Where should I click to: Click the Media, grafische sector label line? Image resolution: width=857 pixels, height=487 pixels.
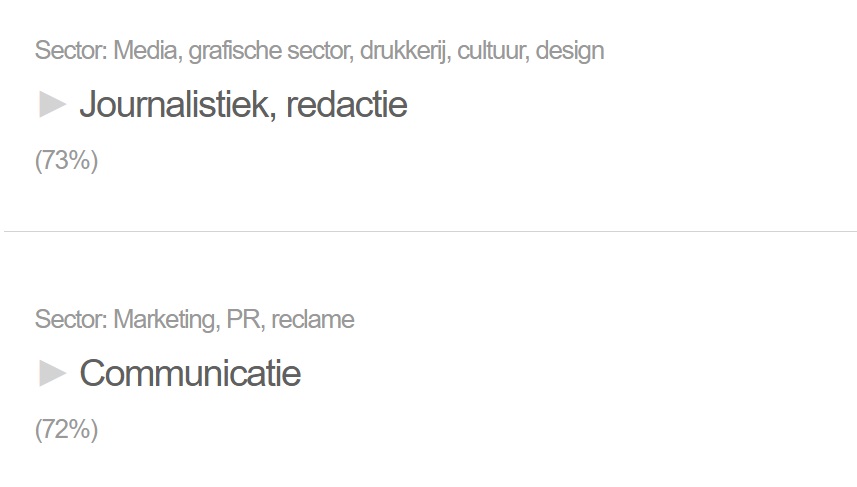click(x=320, y=51)
